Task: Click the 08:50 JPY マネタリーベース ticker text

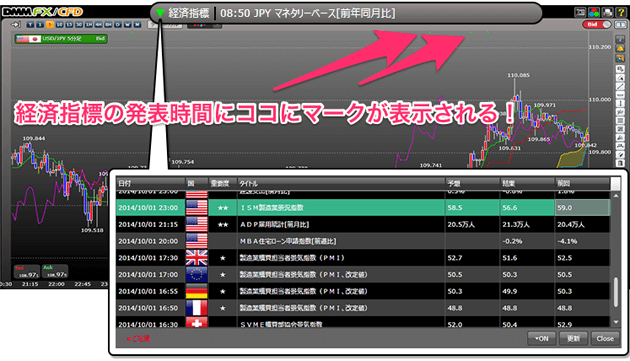Action: [308, 13]
